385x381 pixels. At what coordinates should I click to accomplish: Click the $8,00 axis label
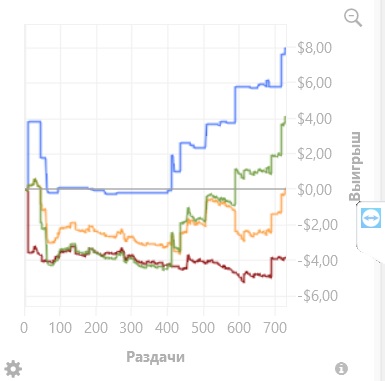point(315,48)
